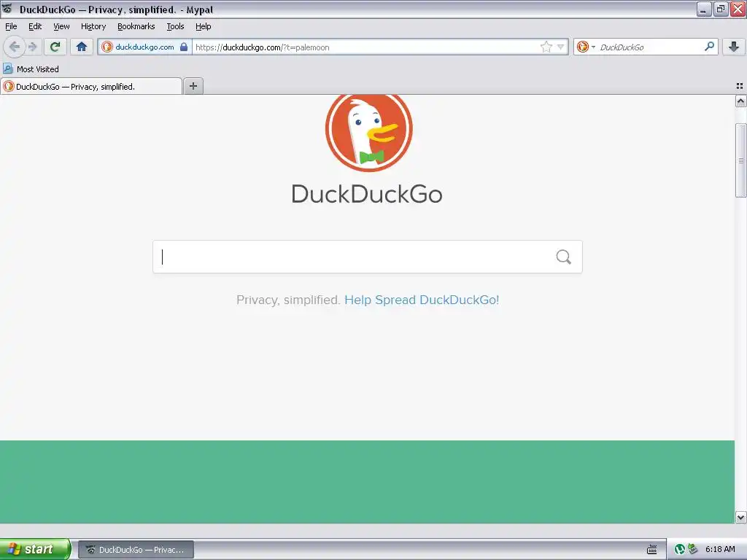Open the Downloads arrow button

click(x=734, y=47)
